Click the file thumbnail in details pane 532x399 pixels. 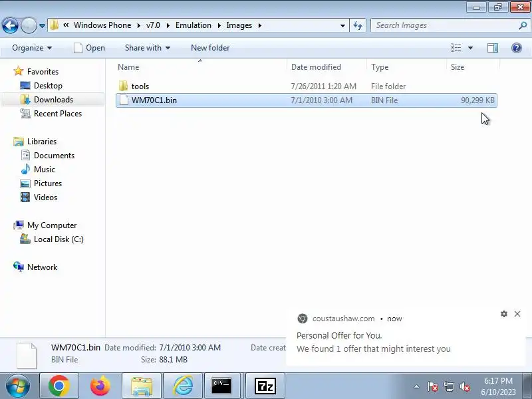coord(27,356)
